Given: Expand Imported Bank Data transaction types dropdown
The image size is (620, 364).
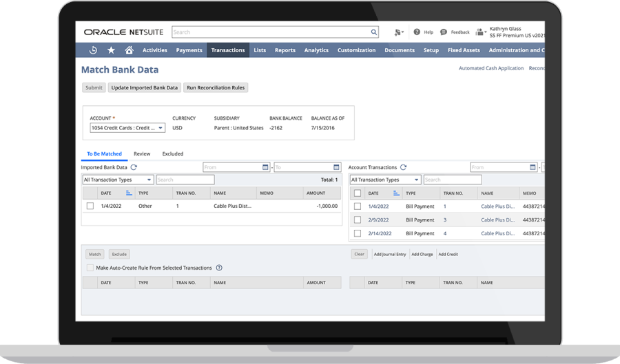Looking at the screenshot, I should coord(118,180).
